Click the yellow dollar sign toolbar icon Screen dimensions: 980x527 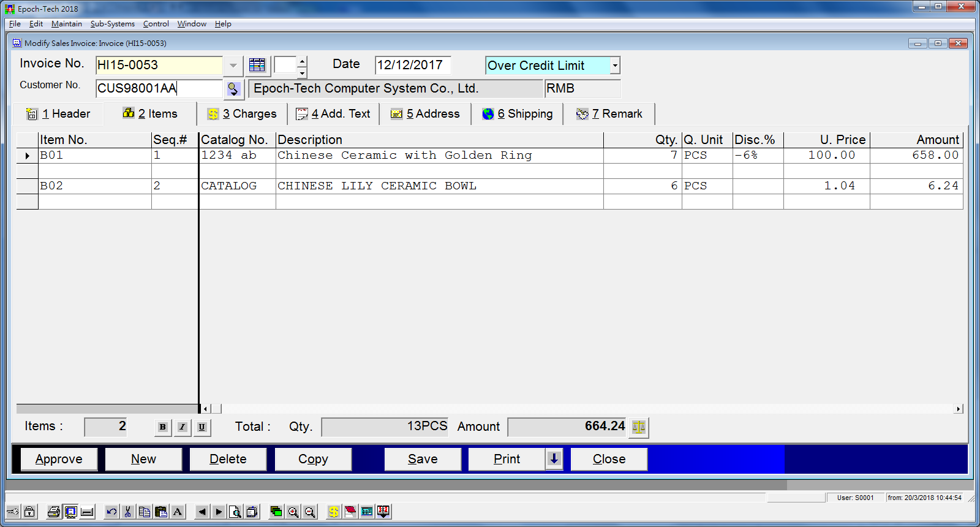click(x=333, y=512)
